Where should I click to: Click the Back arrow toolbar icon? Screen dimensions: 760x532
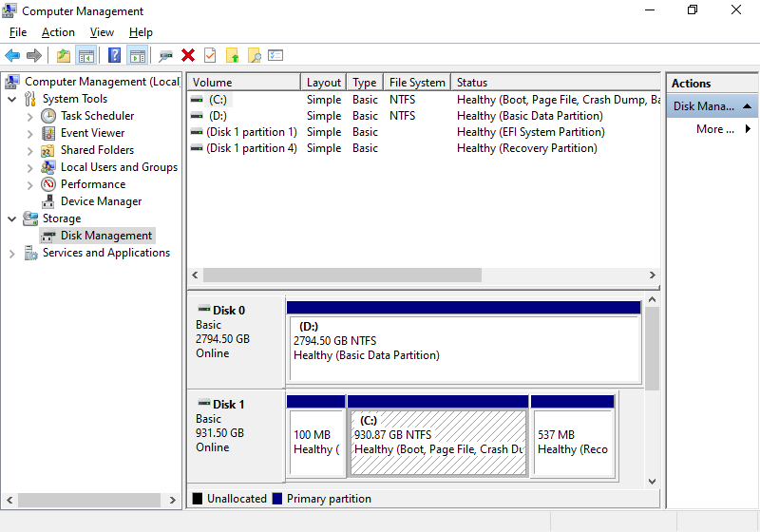pyautogui.click(x=12, y=56)
